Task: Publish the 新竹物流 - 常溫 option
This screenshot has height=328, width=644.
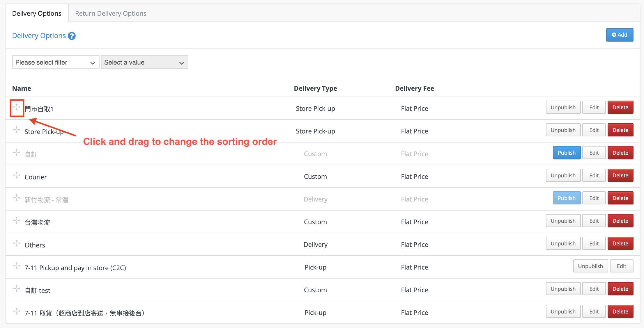Action: pyautogui.click(x=567, y=198)
